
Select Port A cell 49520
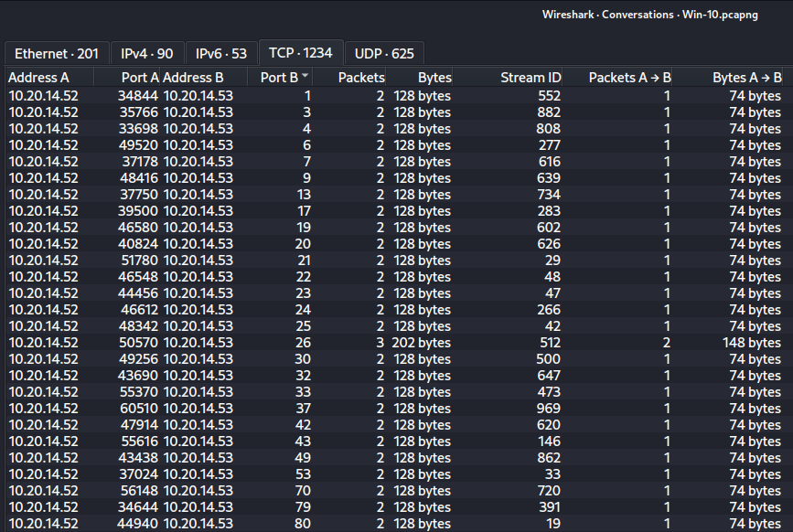pyautogui.click(x=138, y=145)
